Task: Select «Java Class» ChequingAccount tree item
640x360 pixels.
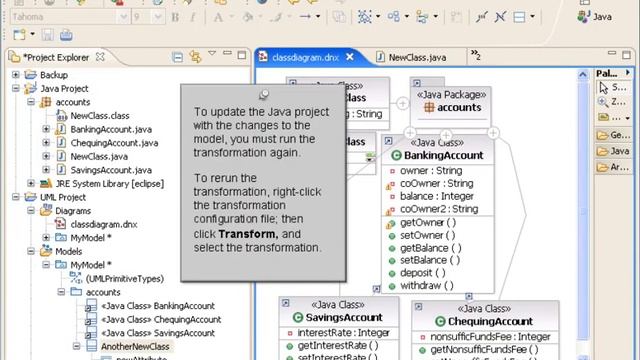Action: 161,319
